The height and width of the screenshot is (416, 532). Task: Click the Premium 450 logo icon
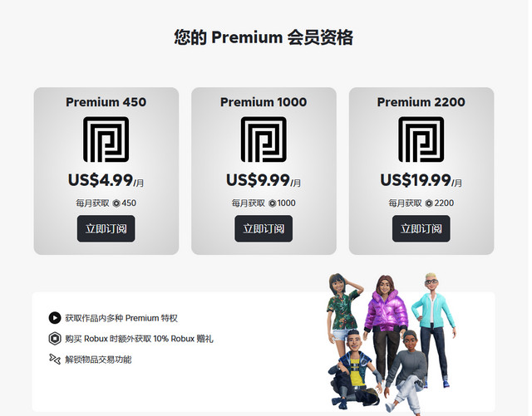pyautogui.click(x=106, y=139)
